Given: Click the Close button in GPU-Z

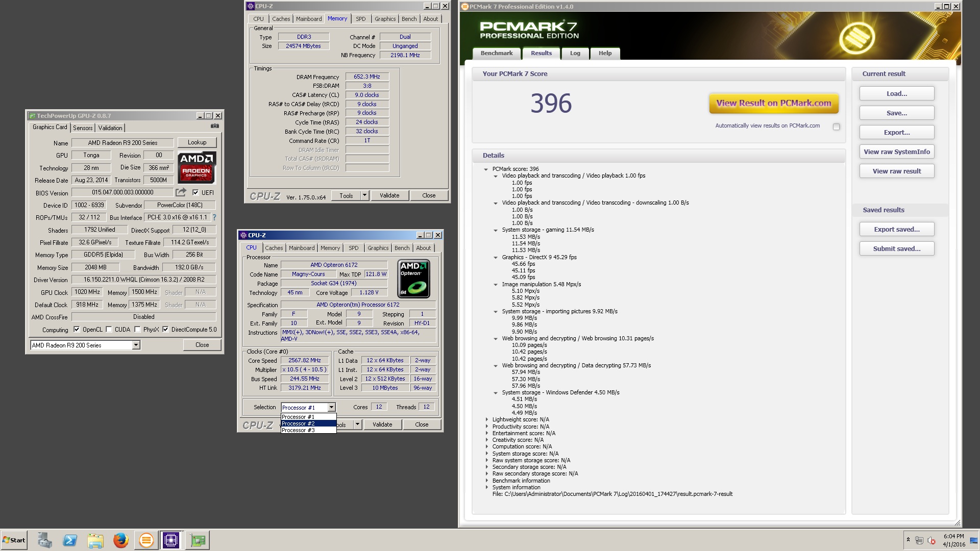Looking at the screenshot, I should tap(202, 345).
